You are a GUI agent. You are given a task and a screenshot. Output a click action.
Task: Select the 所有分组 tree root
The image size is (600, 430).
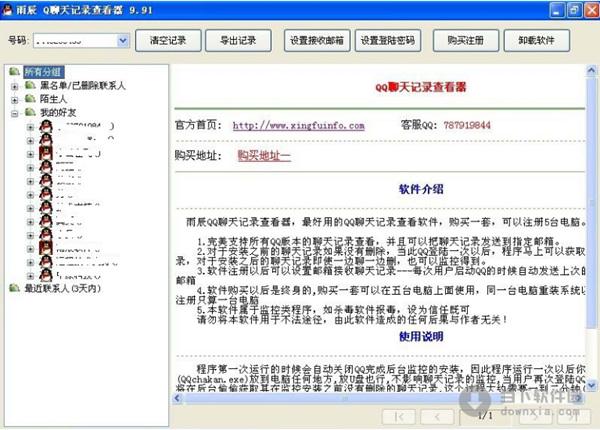point(42,72)
